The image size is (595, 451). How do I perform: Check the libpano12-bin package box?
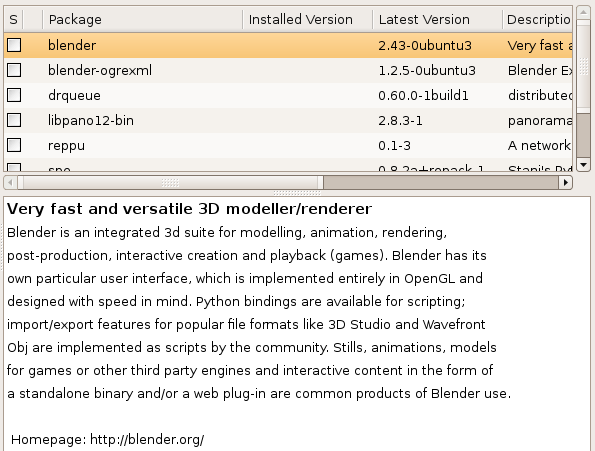tap(14, 120)
